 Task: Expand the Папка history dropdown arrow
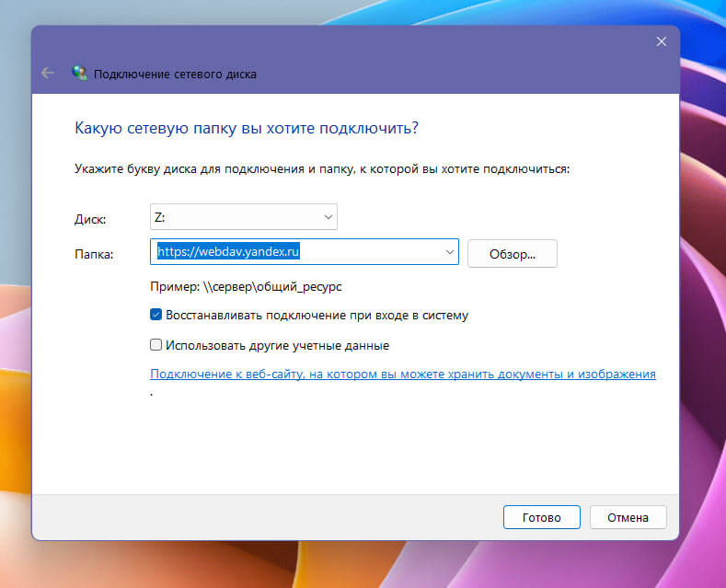tap(450, 252)
